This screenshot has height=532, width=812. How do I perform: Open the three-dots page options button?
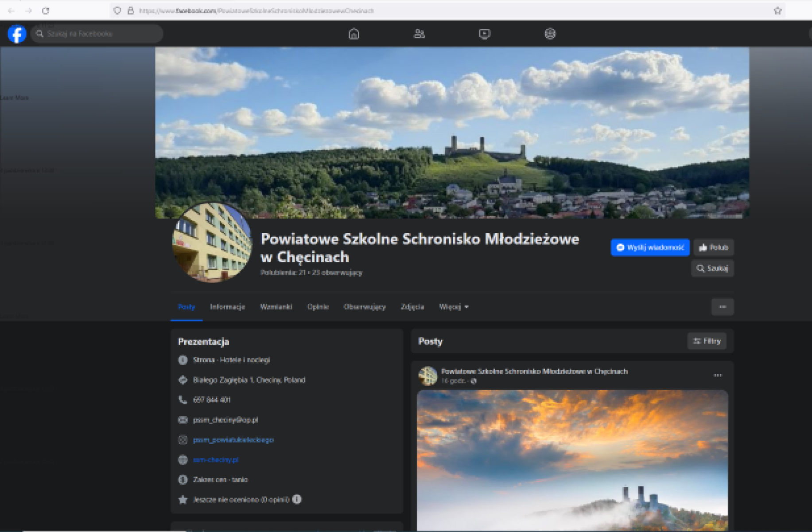coord(722,307)
